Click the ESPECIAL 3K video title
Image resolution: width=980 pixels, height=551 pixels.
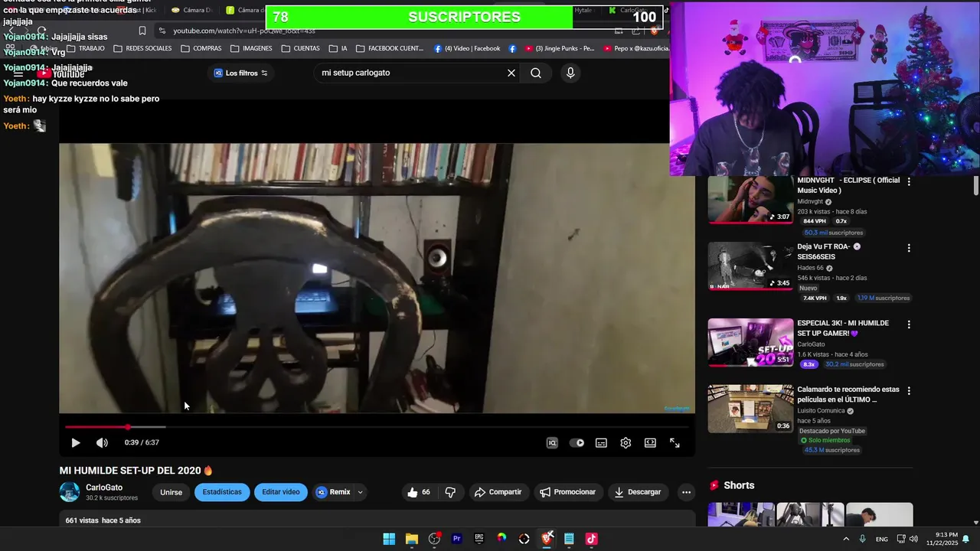coord(843,328)
